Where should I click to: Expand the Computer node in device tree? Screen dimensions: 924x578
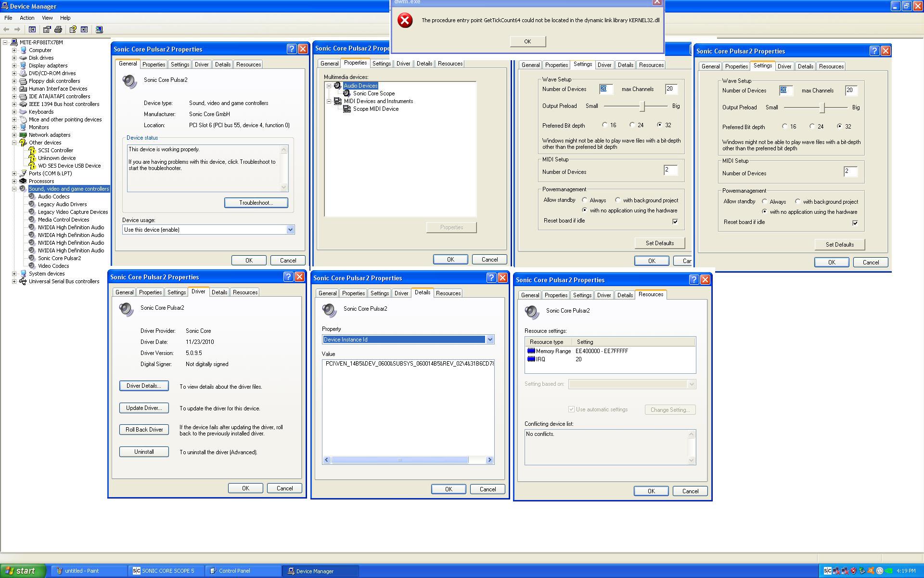point(14,50)
